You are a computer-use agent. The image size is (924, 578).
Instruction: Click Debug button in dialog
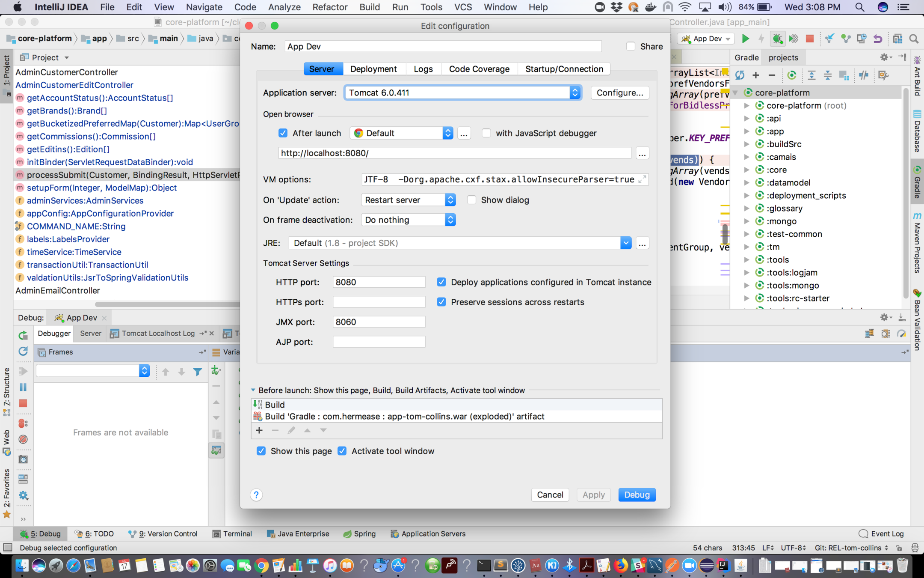pyautogui.click(x=637, y=495)
